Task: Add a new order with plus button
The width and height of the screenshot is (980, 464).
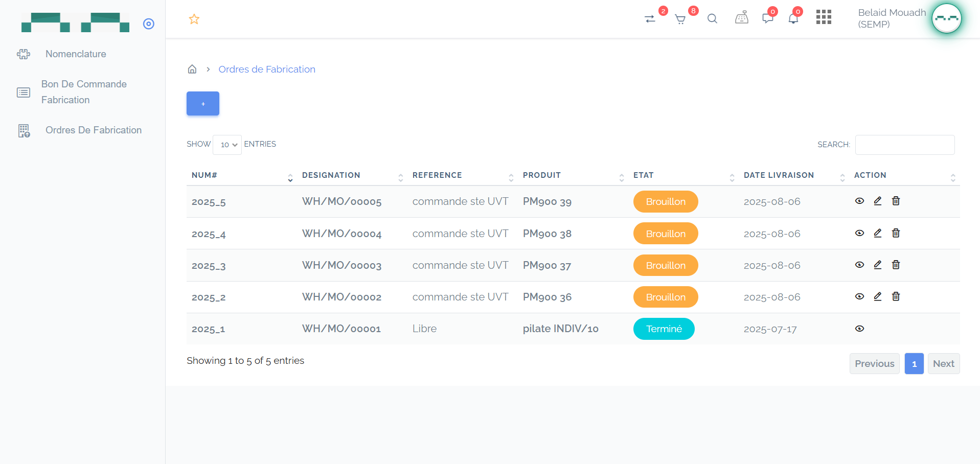Action: 203,104
